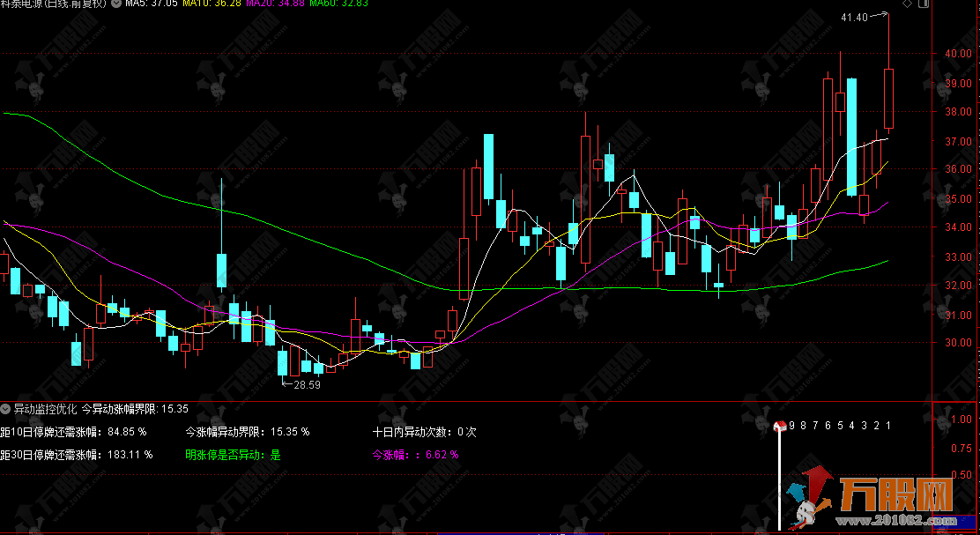Click the 科泰电源 chart title
Image resolution: width=980 pixels, height=535 pixels.
tap(55, 4)
